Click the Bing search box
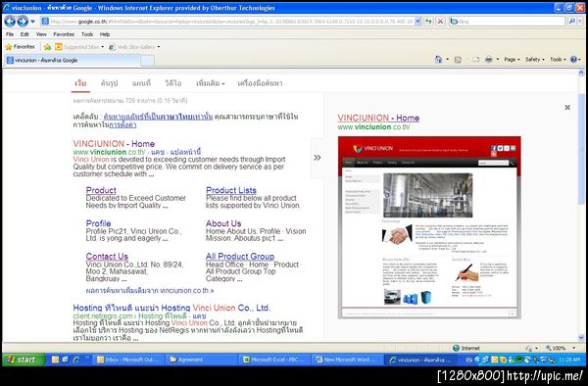Image resolution: width=588 pixels, height=386 pixels. click(507, 22)
